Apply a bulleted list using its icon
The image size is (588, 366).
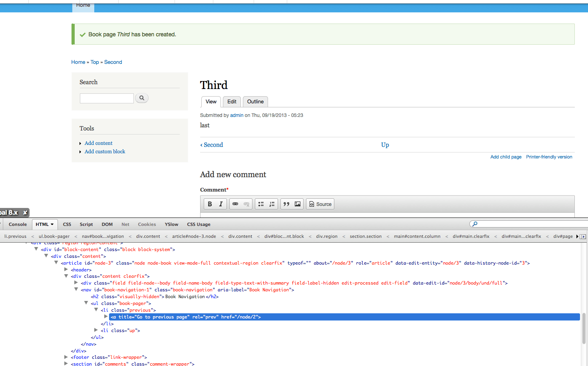click(x=261, y=204)
